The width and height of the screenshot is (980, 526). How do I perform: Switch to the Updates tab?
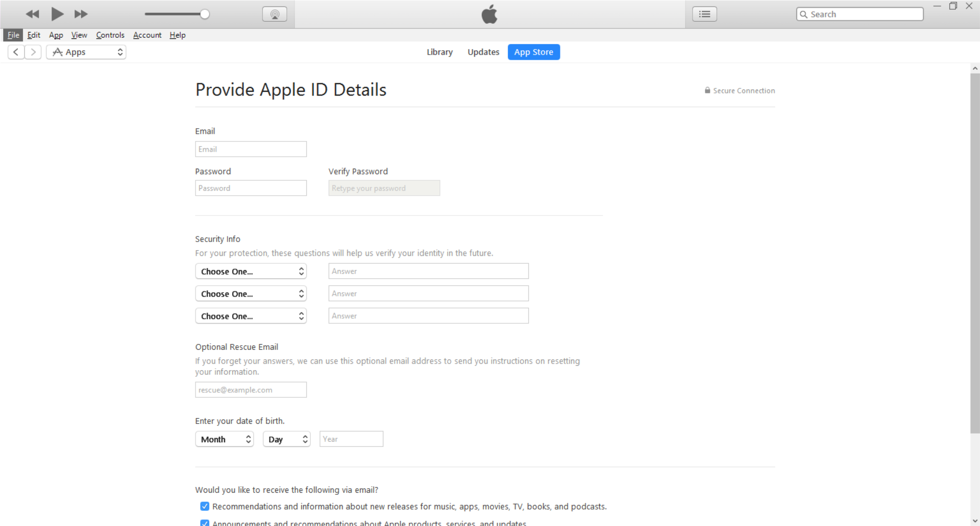tap(483, 52)
